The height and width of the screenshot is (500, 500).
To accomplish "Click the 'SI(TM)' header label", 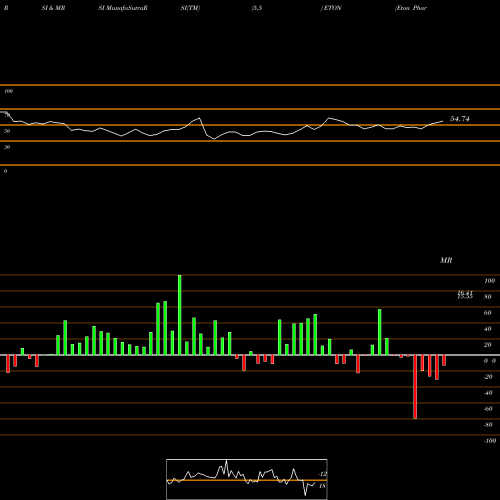I will click(x=190, y=8).
